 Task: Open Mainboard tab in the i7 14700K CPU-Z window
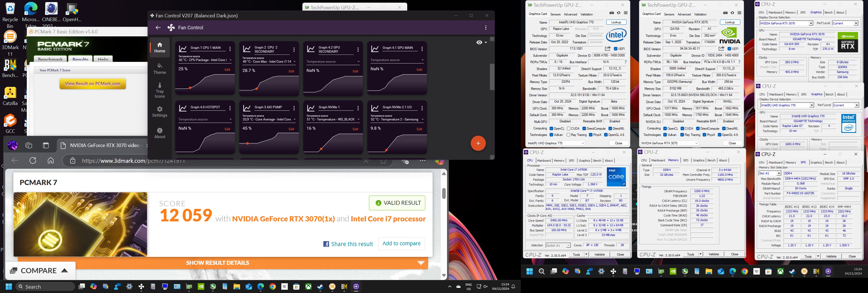pos(544,161)
